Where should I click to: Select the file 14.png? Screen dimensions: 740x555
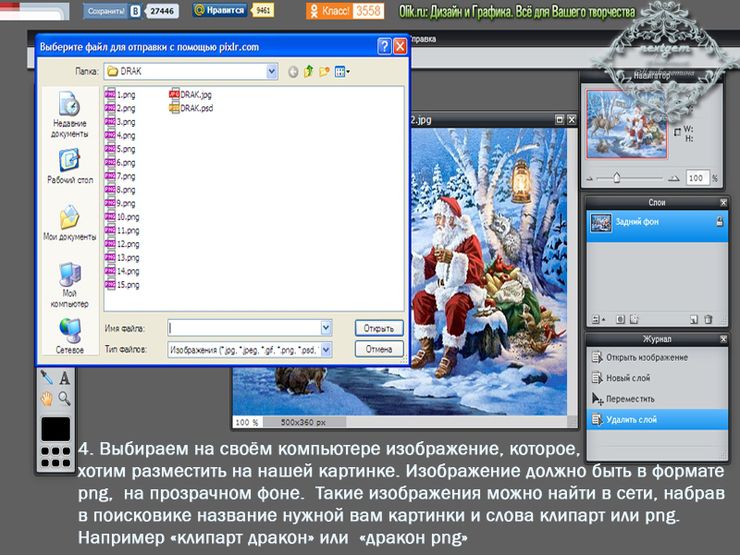[x=122, y=271]
